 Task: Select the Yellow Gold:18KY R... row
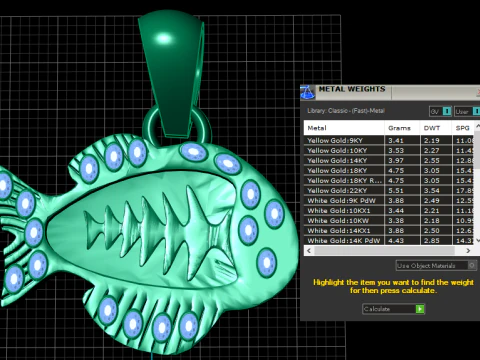click(389, 180)
